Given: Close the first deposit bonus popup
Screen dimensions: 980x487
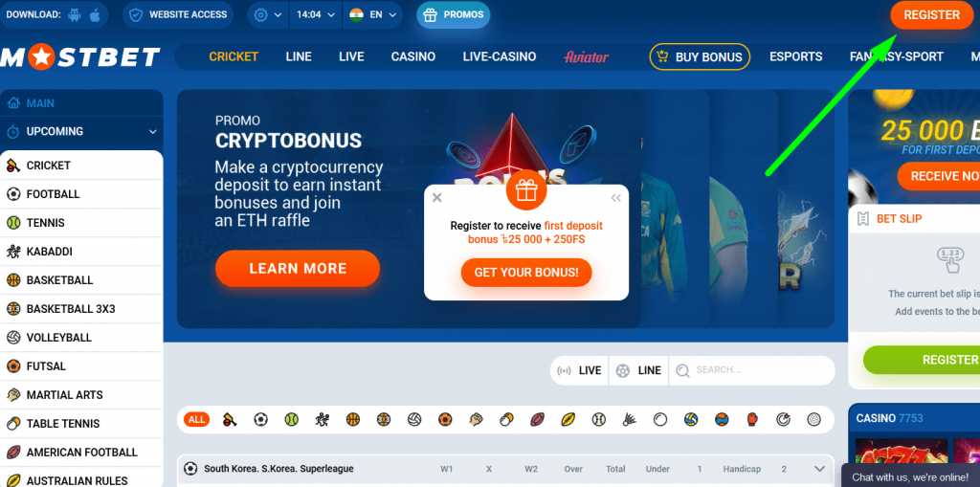Looking at the screenshot, I should click(436, 197).
